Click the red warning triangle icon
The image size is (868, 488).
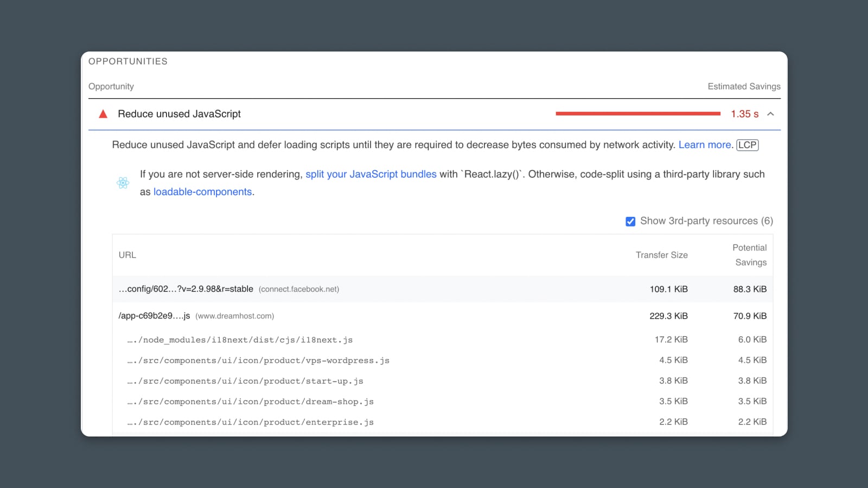pyautogui.click(x=103, y=114)
